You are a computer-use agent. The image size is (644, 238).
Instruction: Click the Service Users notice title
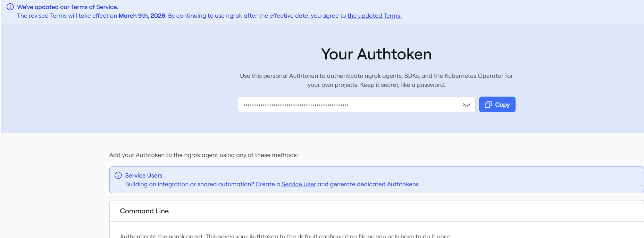pos(144,175)
